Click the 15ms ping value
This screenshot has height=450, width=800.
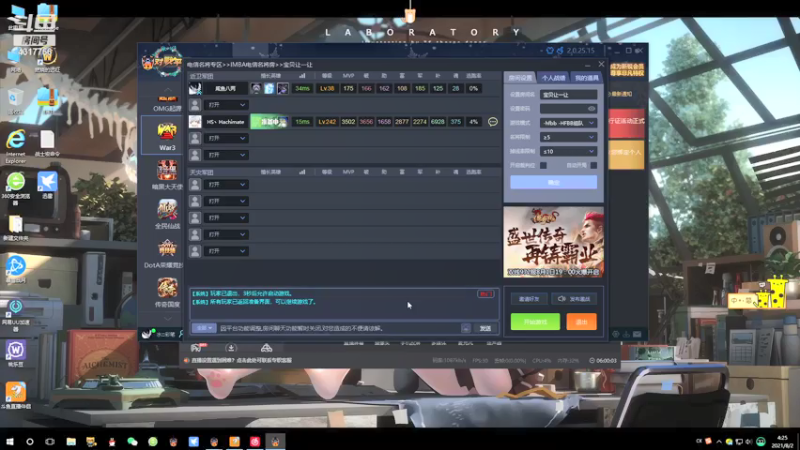(302, 122)
